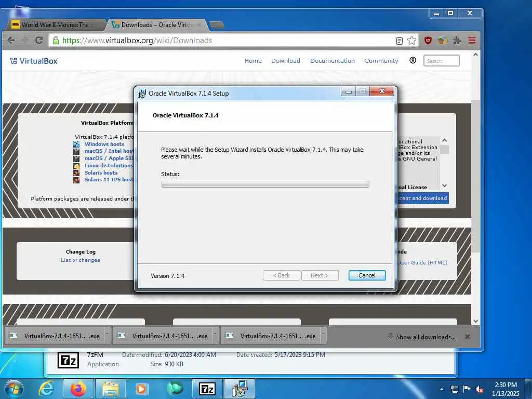Switch to the VirtualBox installer taskbar icon
Screen dimensions: 532x399
pyautogui.click(x=240, y=389)
